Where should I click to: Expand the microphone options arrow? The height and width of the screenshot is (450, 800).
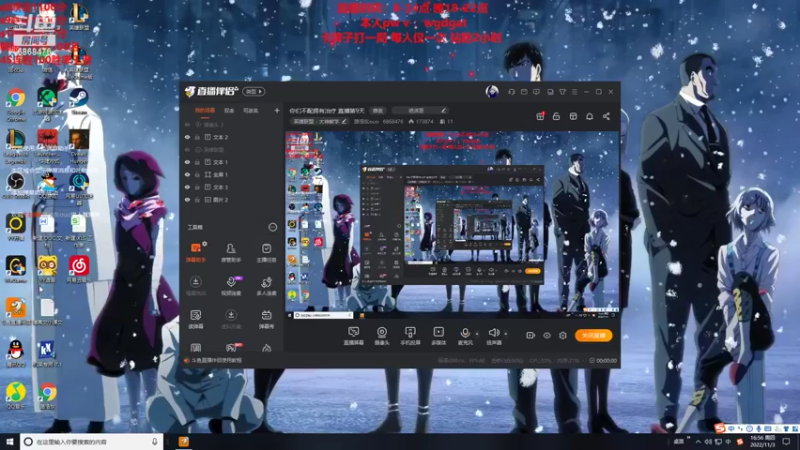click(477, 334)
